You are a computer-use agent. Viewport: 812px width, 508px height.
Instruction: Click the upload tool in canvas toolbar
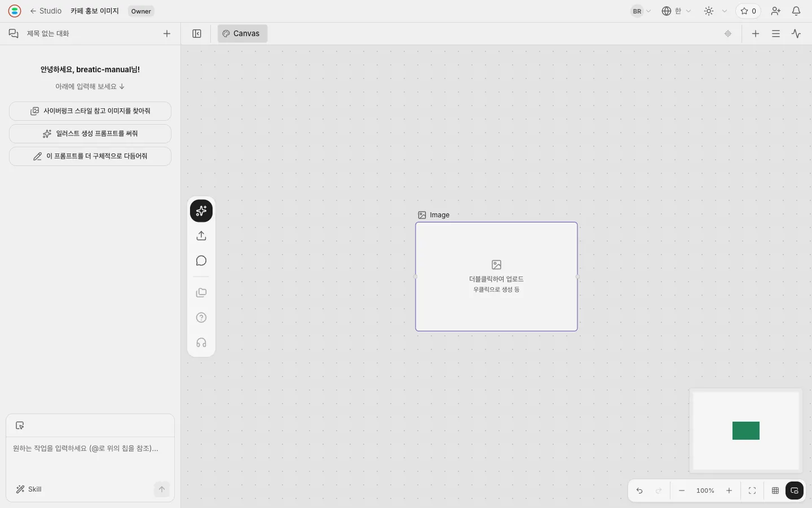point(201,236)
